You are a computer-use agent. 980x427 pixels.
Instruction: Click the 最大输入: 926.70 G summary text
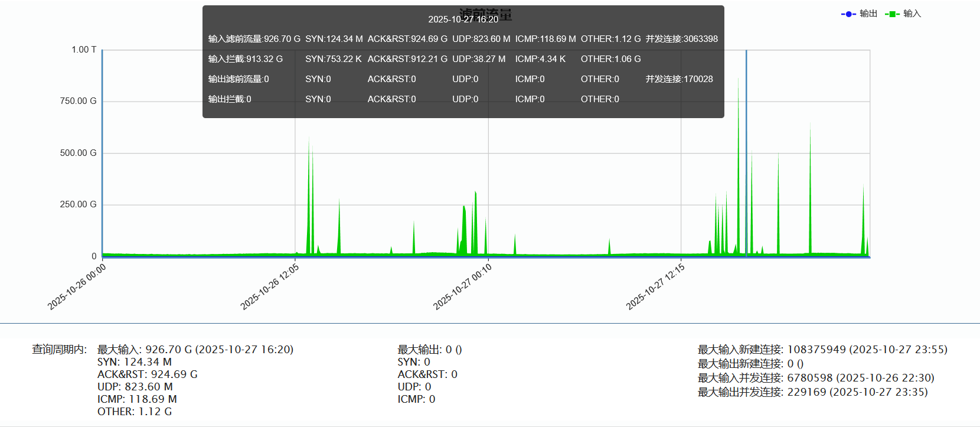195,349
